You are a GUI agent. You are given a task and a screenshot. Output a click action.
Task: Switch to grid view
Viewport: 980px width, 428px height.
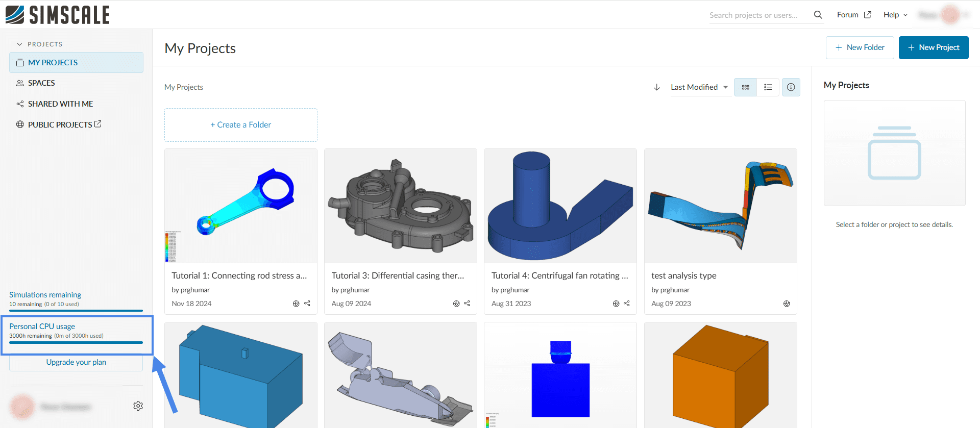(x=745, y=87)
